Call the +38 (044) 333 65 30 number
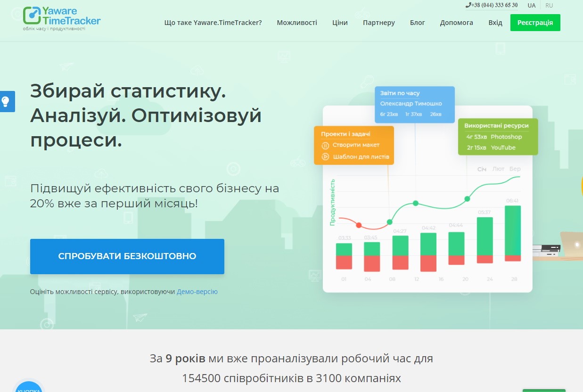The height and width of the screenshot is (392, 583). 494,5
